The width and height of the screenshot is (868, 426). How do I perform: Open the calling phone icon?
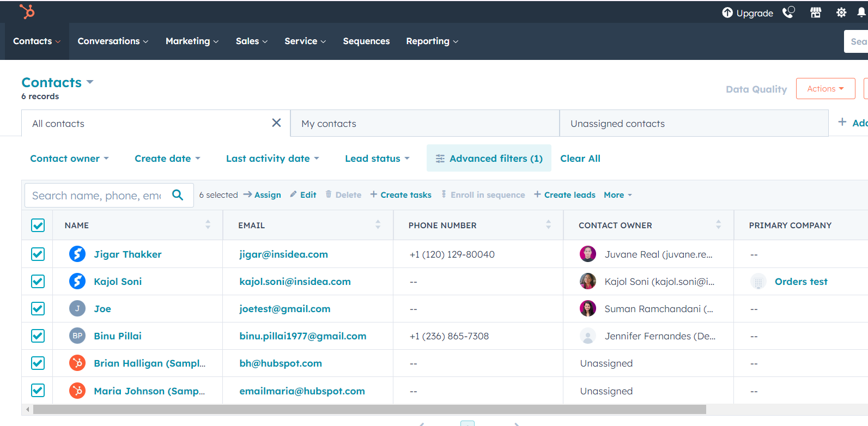coord(788,12)
